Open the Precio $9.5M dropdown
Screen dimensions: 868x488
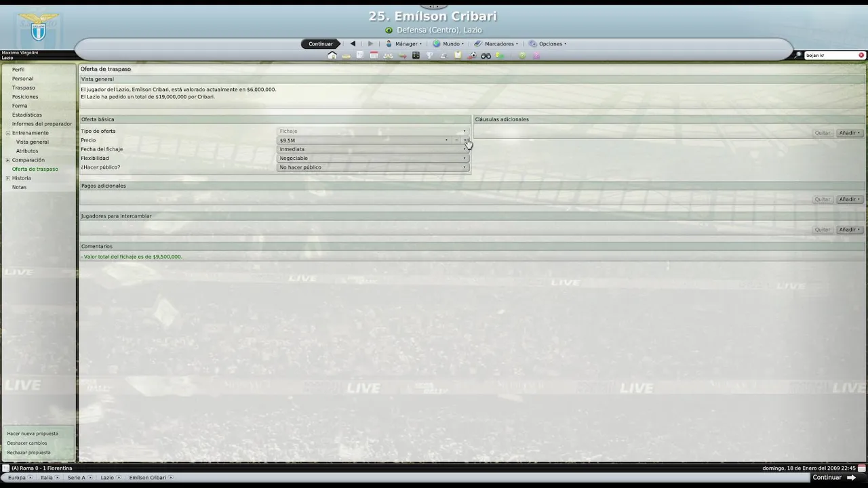click(363, 140)
